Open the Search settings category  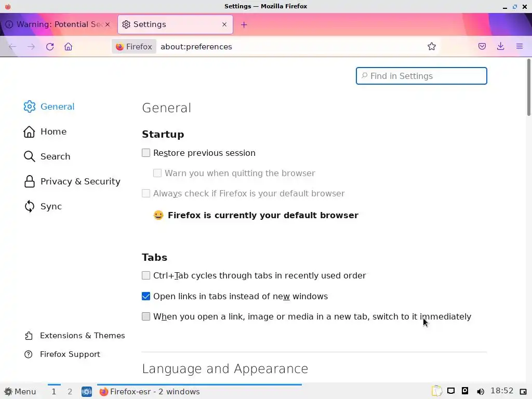pyautogui.click(x=55, y=156)
